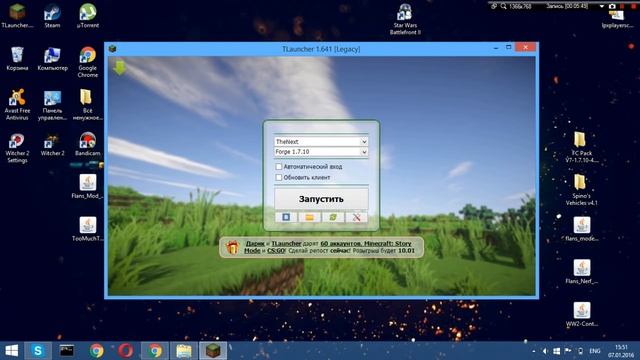The width and height of the screenshot is (640, 360).
Task: Open the Witcher 2 game shortcut
Action: click(x=52, y=145)
